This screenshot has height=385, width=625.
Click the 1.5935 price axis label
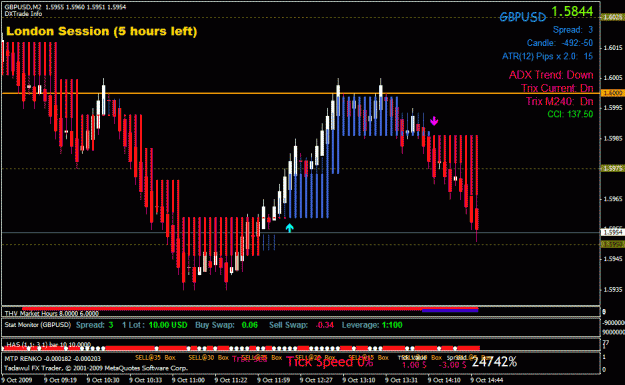pyautogui.click(x=613, y=289)
